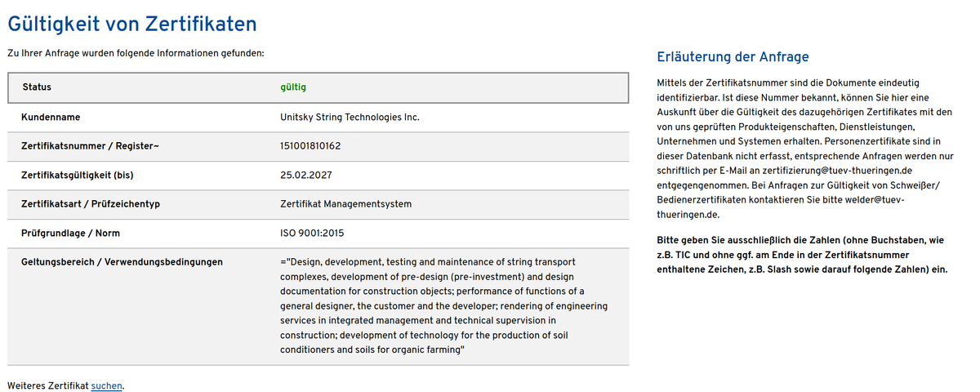
Task: Click the "ISO 9001:2015" norm value
Action: 312,234
